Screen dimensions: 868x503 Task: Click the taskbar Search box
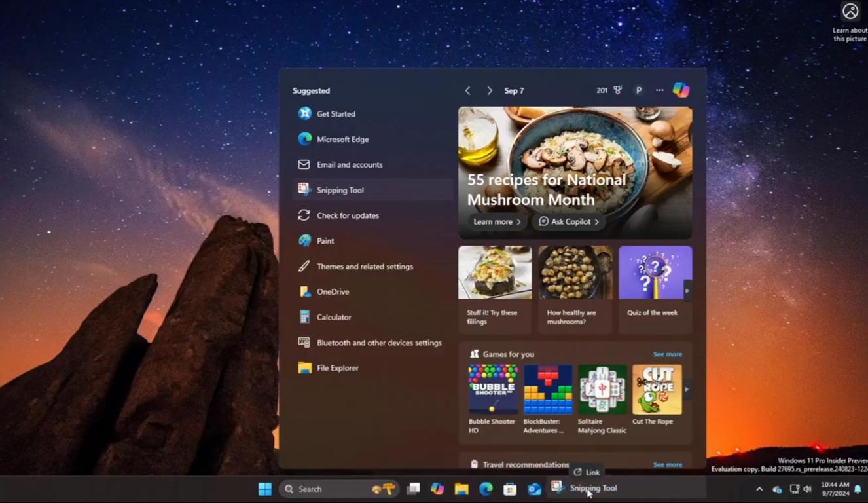click(x=340, y=489)
